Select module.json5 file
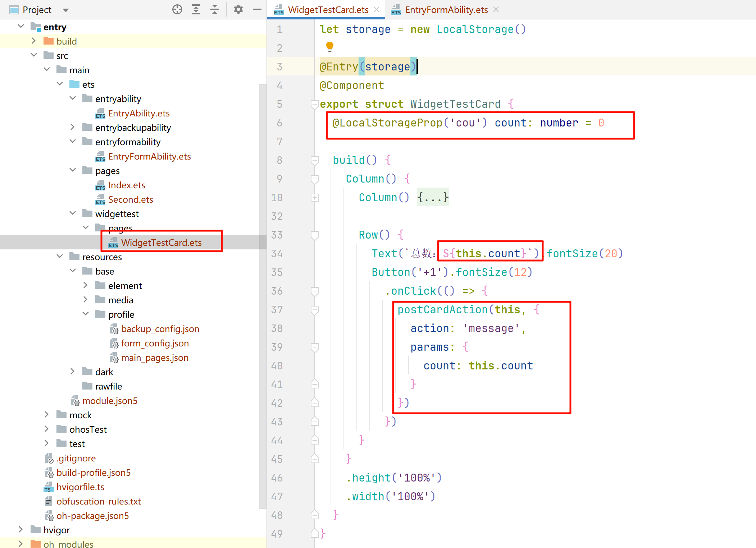Image resolution: width=756 pixels, height=548 pixels. coord(110,401)
